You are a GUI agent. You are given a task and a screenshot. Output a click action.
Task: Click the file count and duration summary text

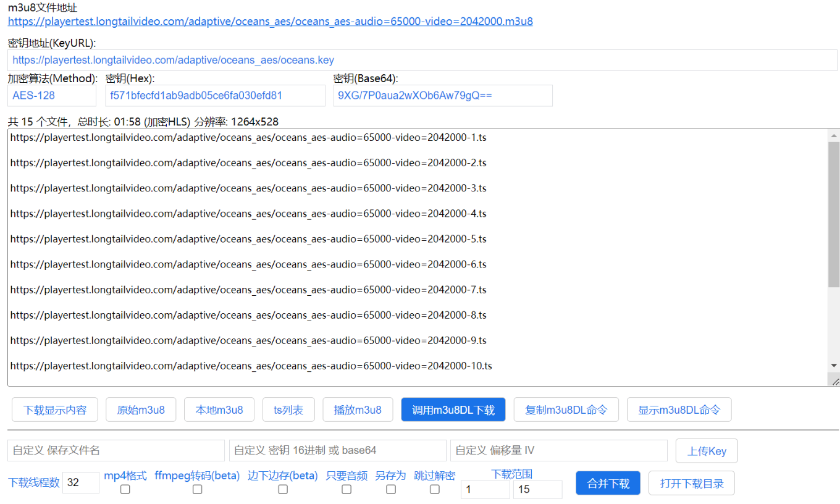(x=143, y=122)
